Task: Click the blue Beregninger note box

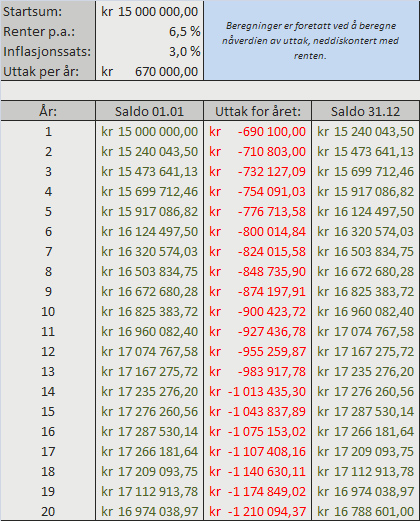Action: (x=311, y=40)
